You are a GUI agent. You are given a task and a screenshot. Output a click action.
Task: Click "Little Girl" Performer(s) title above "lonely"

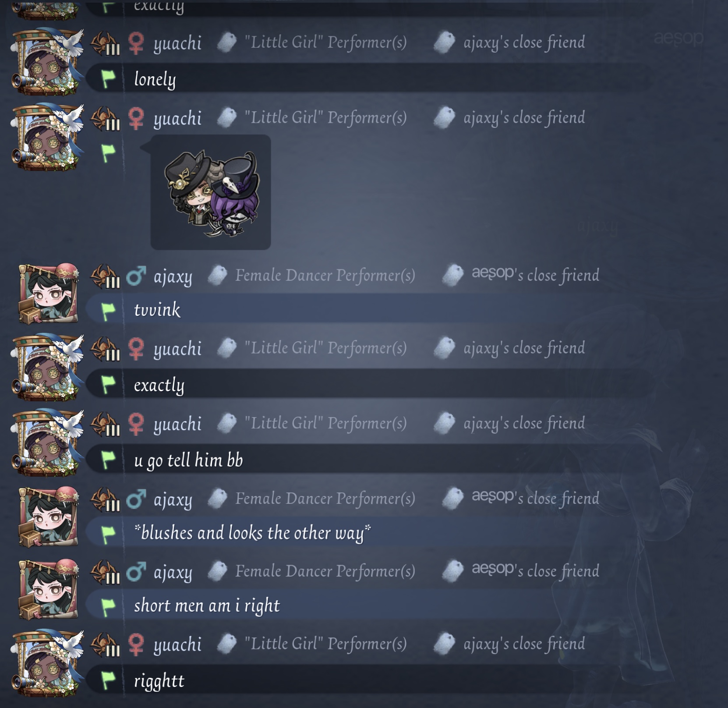[325, 42]
